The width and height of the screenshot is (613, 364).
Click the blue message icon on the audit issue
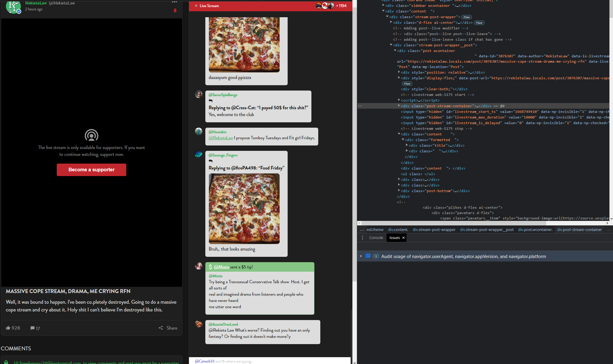(x=368, y=256)
